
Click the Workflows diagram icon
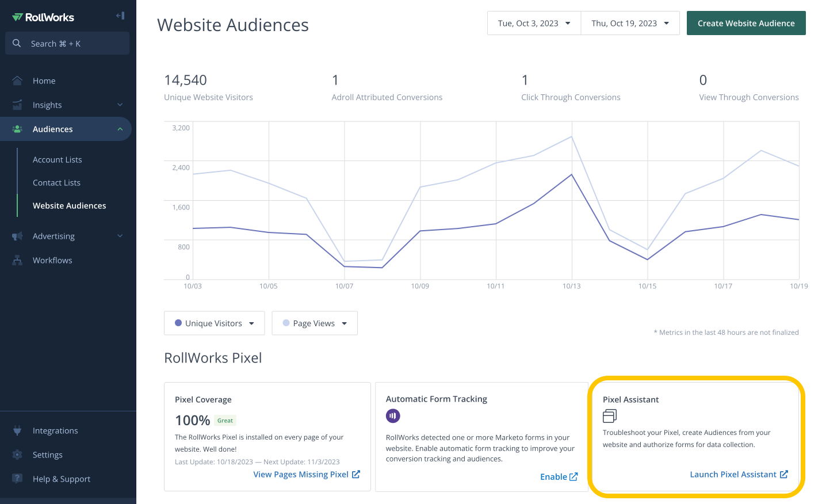pyautogui.click(x=17, y=260)
